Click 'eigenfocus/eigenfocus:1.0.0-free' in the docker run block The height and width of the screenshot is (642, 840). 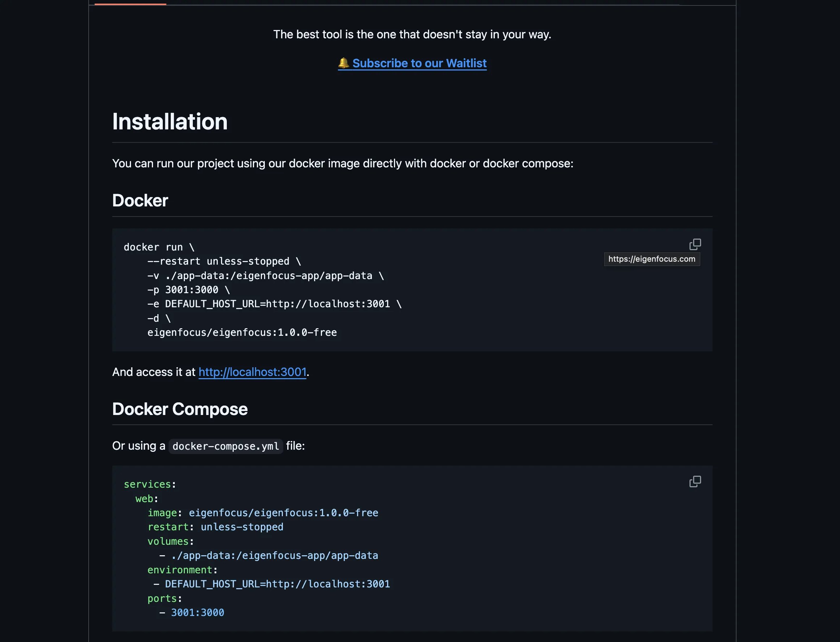point(242,333)
